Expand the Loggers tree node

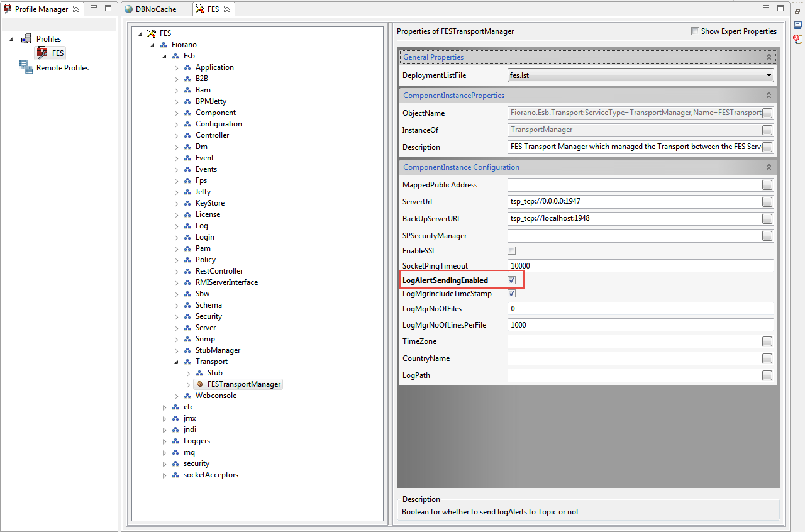(x=164, y=441)
